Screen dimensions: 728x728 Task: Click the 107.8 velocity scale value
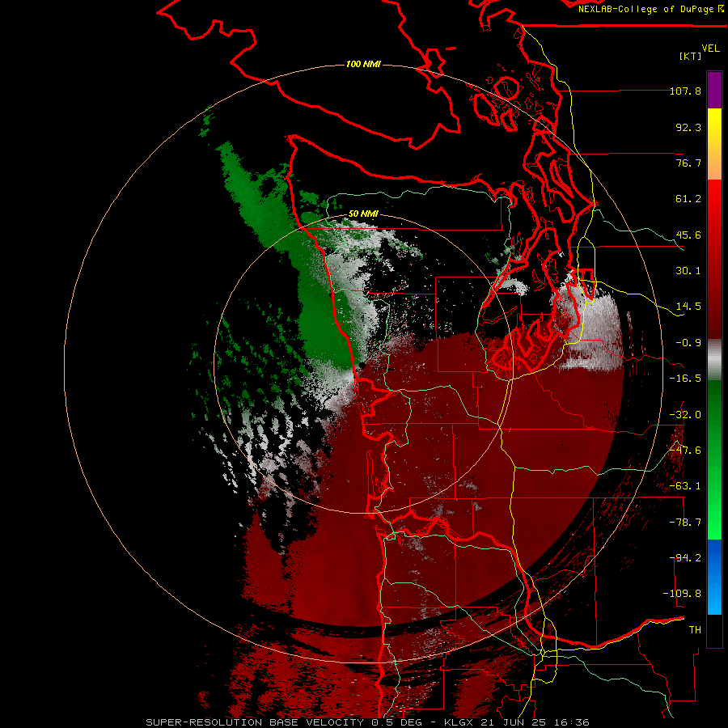pyautogui.click(x=685, y=91)
